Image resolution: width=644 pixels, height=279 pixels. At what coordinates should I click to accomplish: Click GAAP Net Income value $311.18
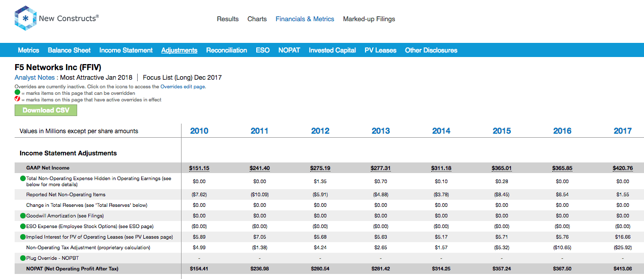click(441, 168)
